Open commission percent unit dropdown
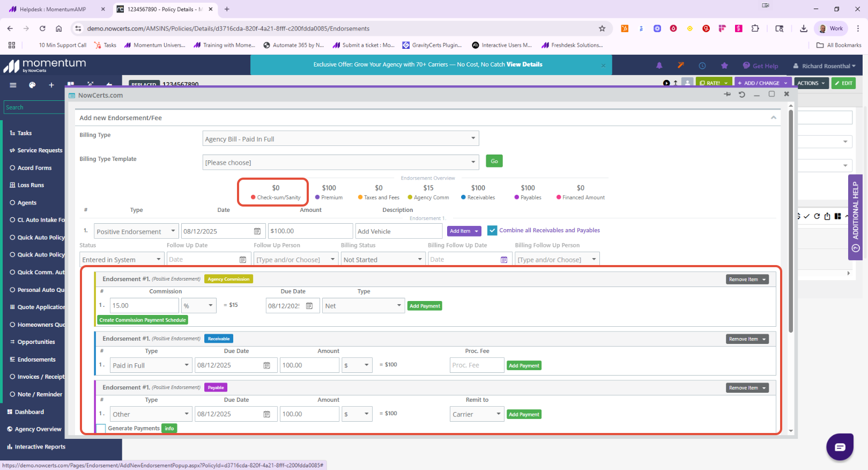The image size is (868, 470). pos(199,306)
